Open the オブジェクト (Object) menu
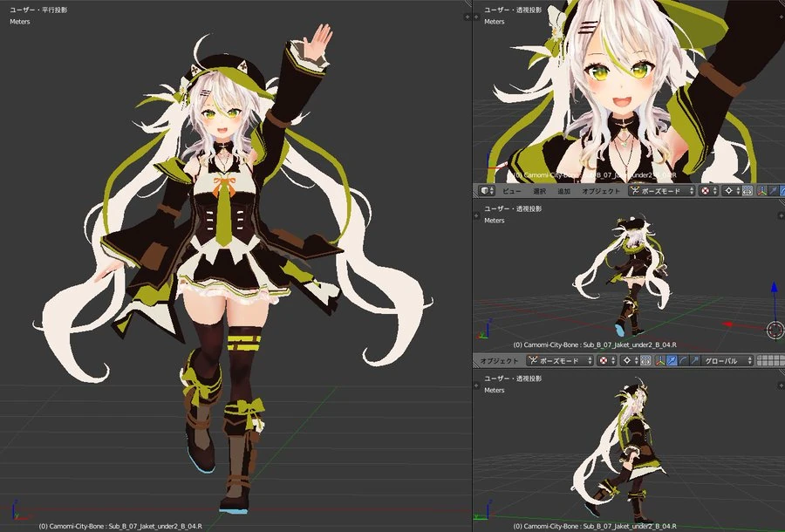Screen dimensions: 785x532 coord(600,192)
